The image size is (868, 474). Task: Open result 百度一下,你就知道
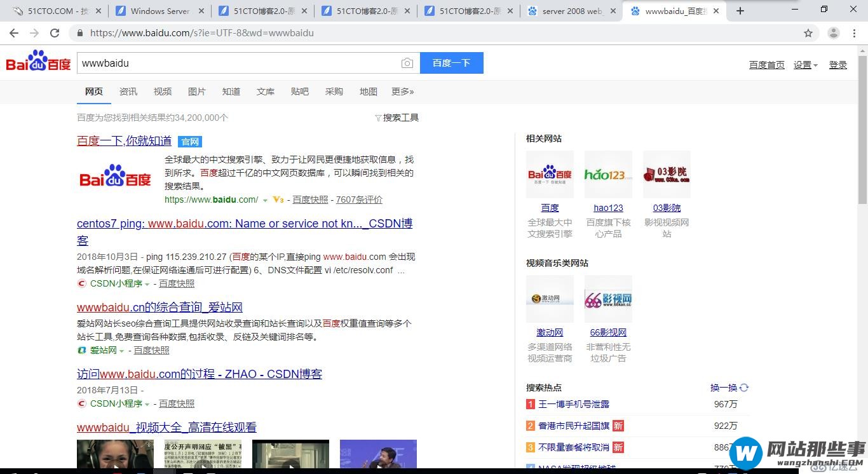click(125, 141)
